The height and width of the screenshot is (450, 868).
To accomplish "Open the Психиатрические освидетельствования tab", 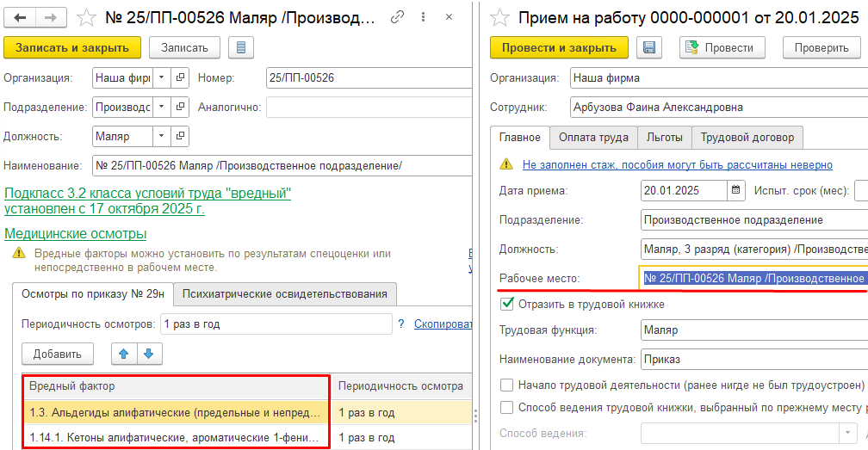I will pyautogui.click(x=285, y=294).
